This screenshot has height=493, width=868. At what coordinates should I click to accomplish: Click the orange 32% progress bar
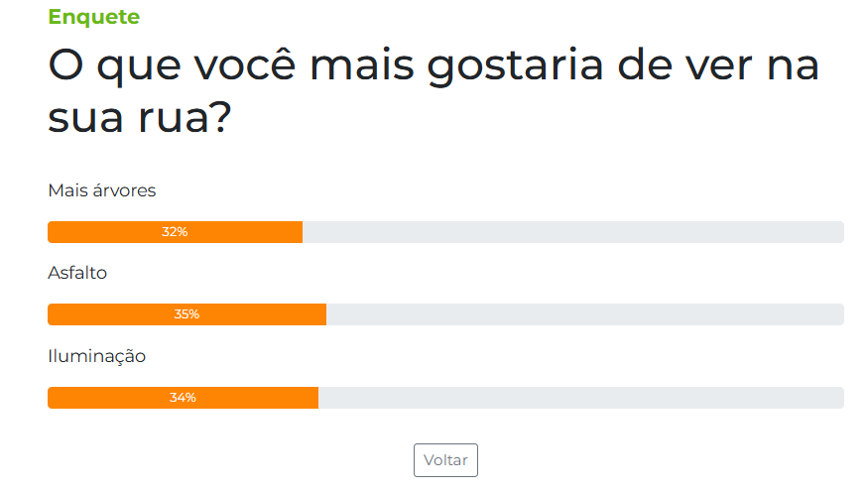click(x=175, y=232)
